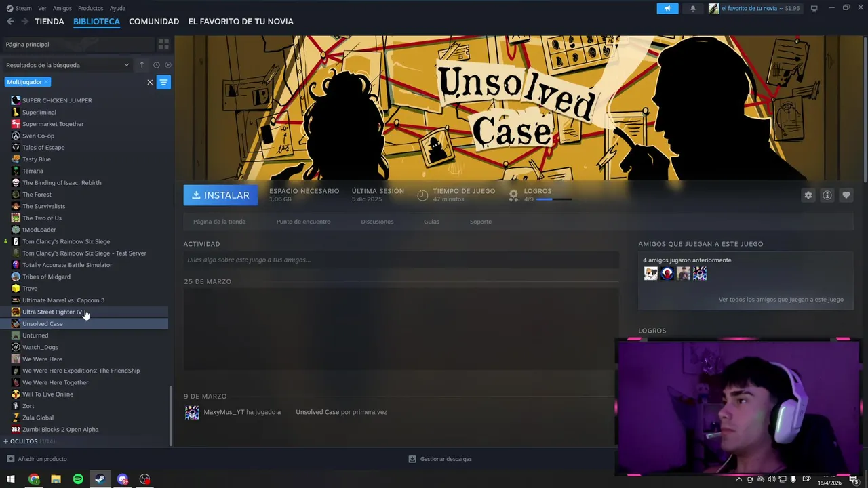The image size is (868, 488).
Task: Add Unsolved Case to favorites heart
Action: (x=846, y=195)
